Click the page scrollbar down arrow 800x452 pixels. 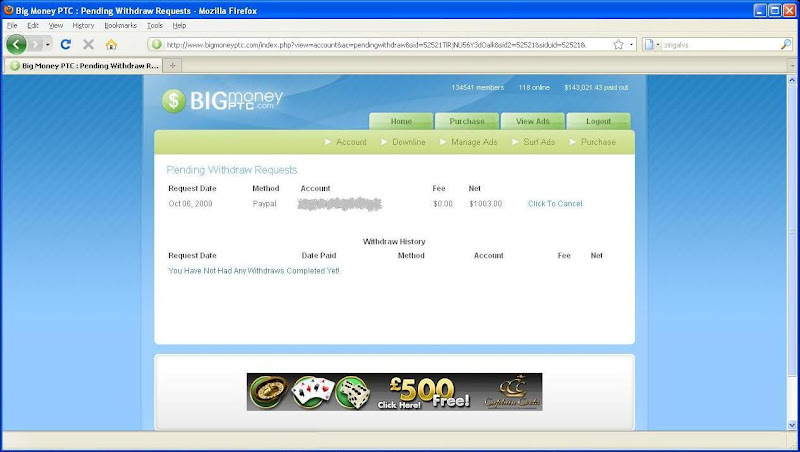coord(792,424)
